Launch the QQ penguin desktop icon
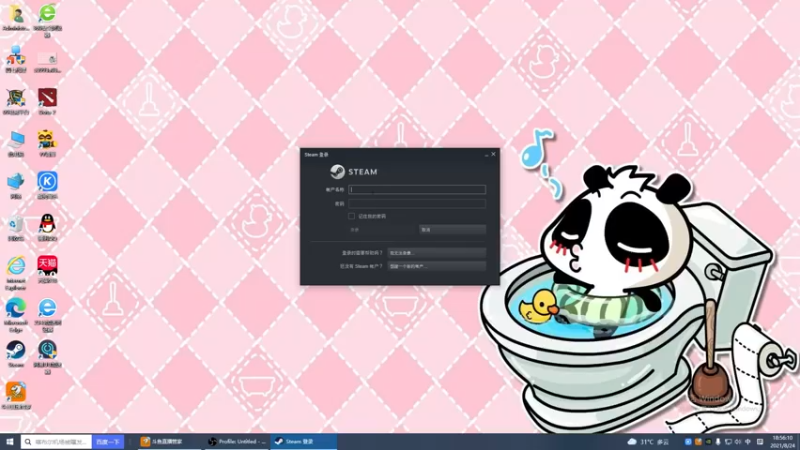 [x=47, y=227]
